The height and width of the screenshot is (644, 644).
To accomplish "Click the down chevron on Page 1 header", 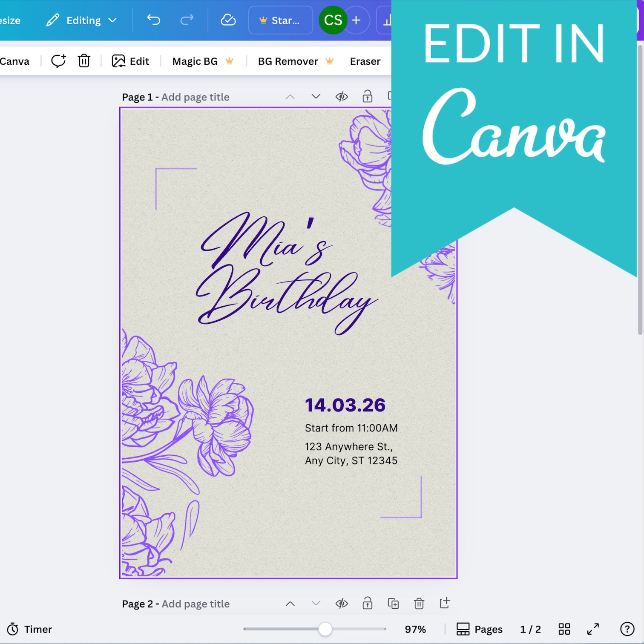I will [316, 97].
